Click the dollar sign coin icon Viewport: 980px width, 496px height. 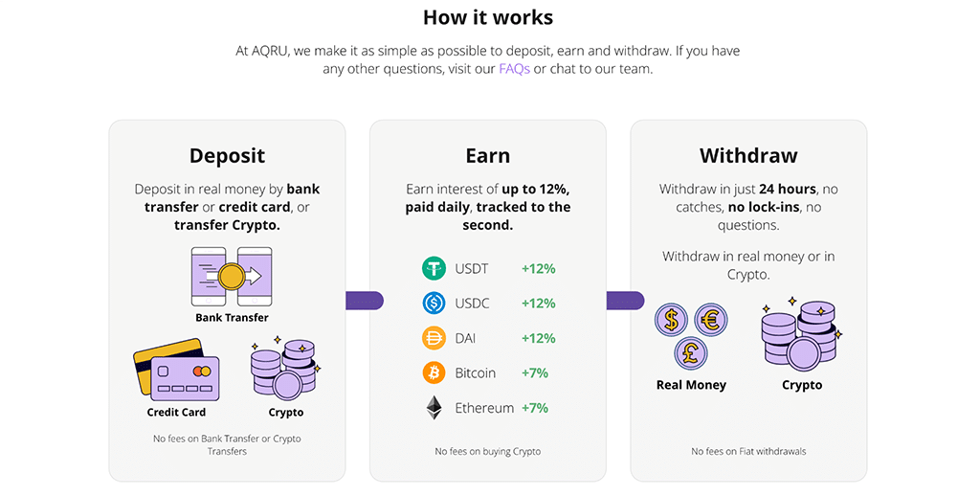[671, 320]
